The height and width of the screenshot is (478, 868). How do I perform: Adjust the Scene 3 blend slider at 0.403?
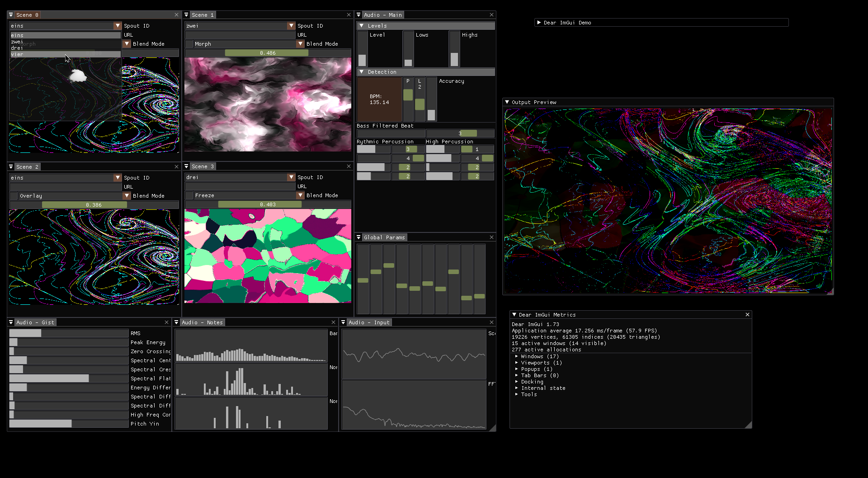[268, 204]
